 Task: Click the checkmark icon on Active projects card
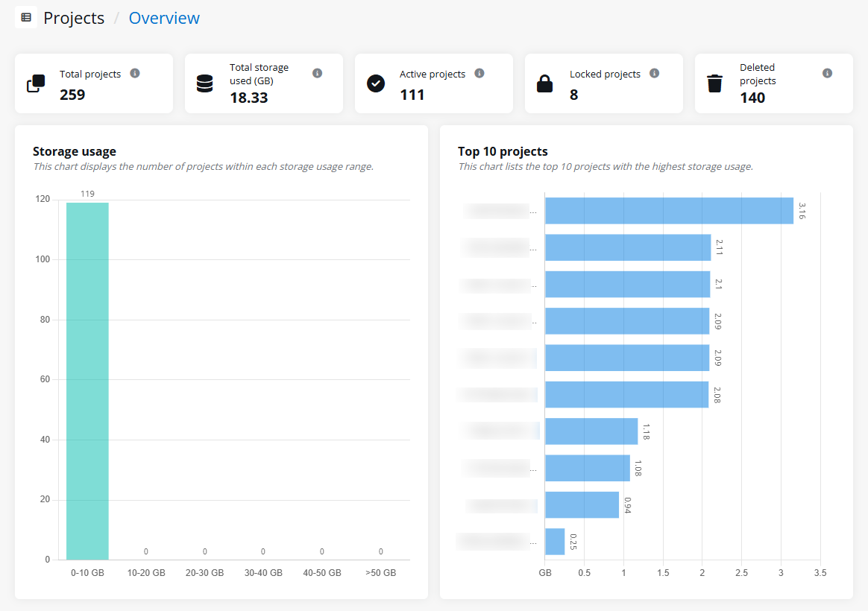pos(376,83)
